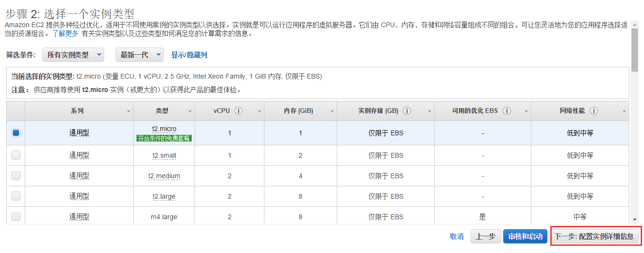Open sort arrow on 网络性能 column
The height and width of the screenshot is (253, 644).
[x=624, y=111]
